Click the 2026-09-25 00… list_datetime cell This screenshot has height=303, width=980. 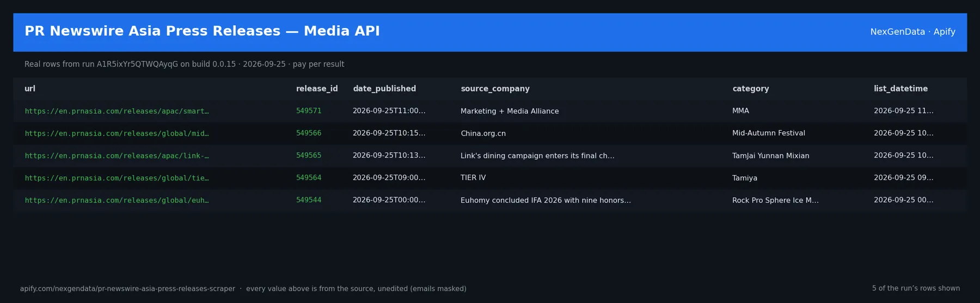[x=904, y=200]
